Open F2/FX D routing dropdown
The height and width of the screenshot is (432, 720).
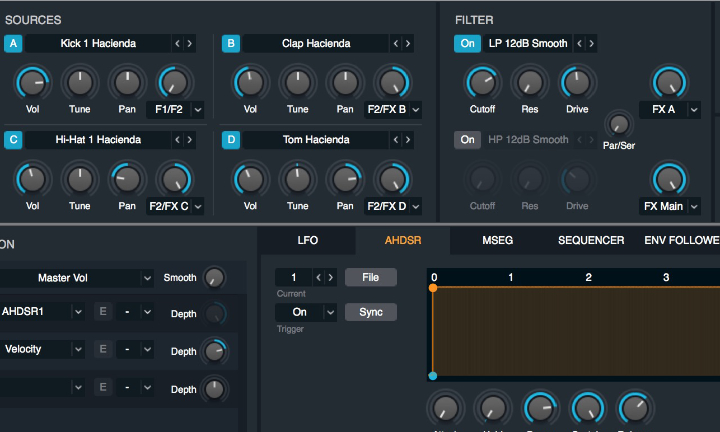click(x=393, y=206)
